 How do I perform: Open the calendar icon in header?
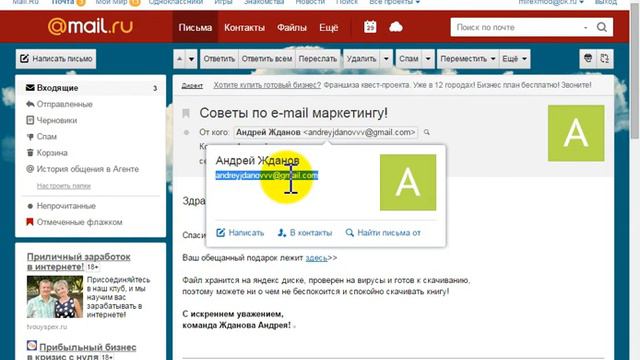point(370,27)
